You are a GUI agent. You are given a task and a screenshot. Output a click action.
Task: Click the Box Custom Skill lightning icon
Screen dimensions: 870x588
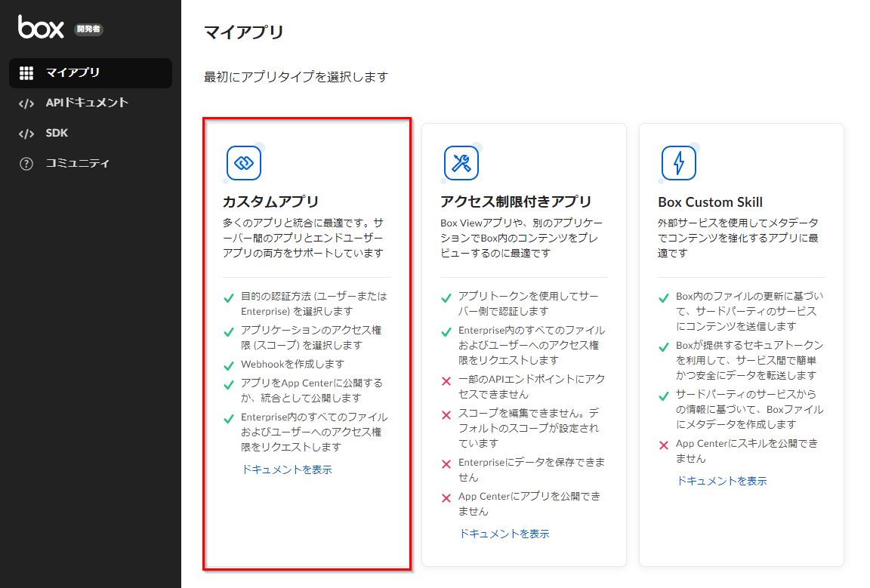tap(679, 163)
